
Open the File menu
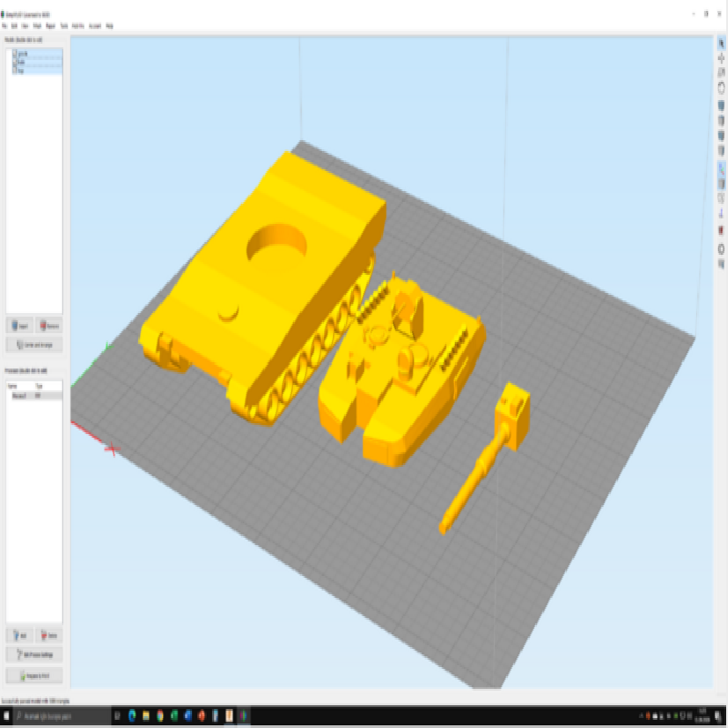pyautogui.click(x=5, y=26)
